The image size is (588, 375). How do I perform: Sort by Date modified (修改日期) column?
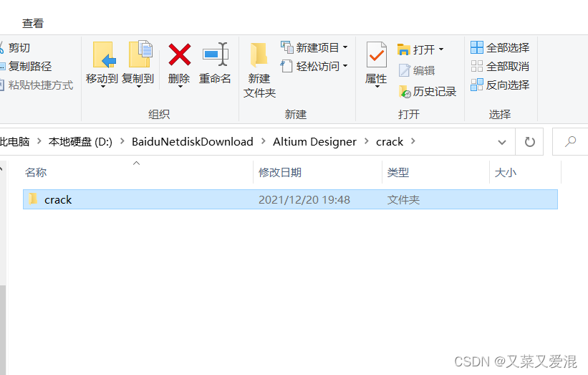tap(280, 173)
